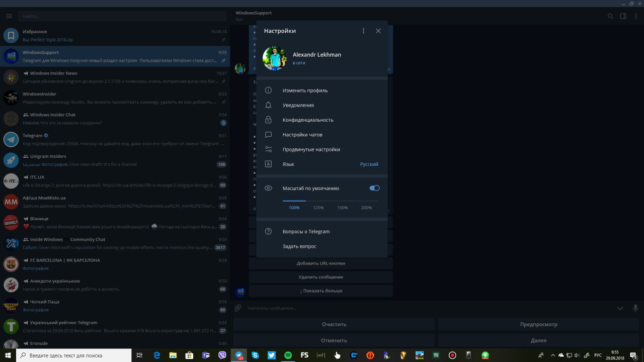Close the Настройки settings dialog
Image resolution: width=644 pixels, height=362 pixels.
pyautogui.click(x=378, y=31)
